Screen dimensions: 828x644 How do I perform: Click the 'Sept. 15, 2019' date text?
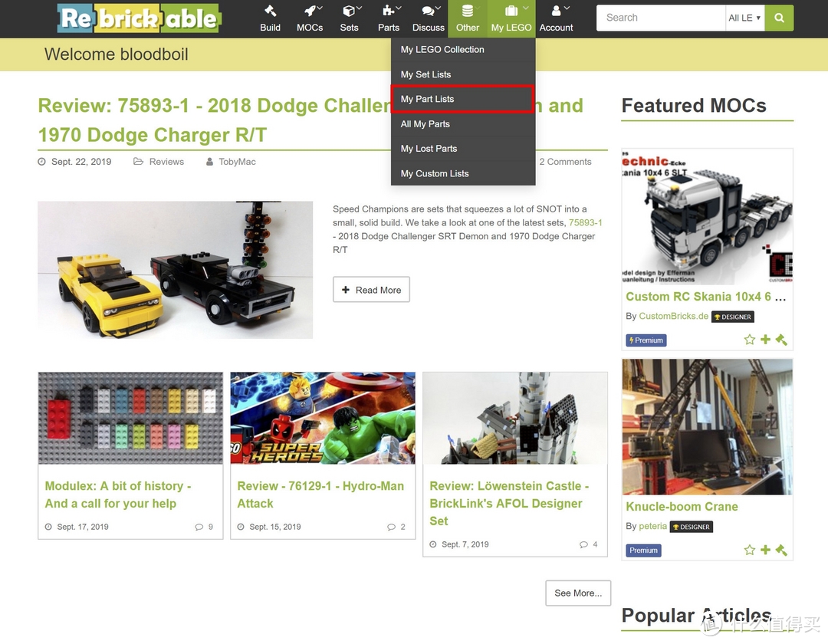pos(275,527)
